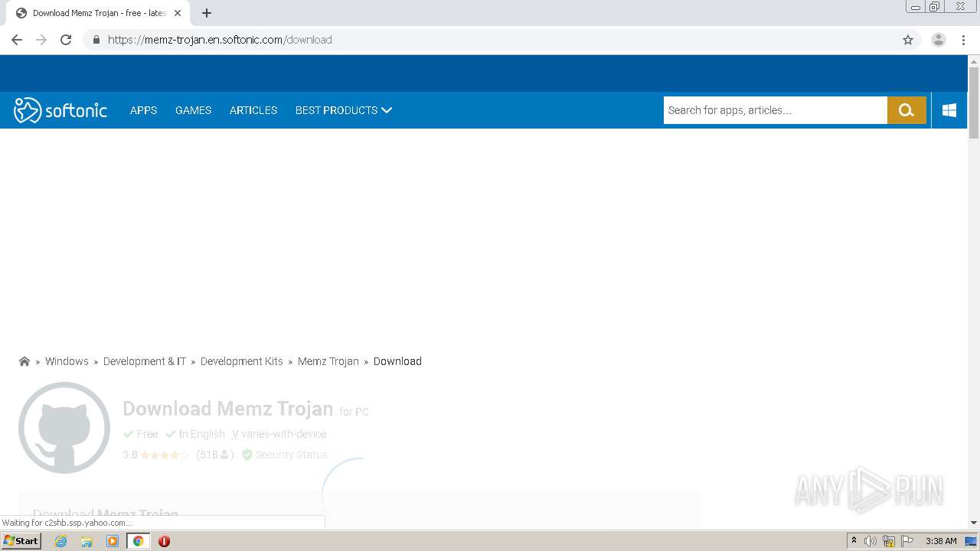This screenshot has width=980, height=551.
Task: Select the Download Memz Trojan tab
Action: click(100, 13)
